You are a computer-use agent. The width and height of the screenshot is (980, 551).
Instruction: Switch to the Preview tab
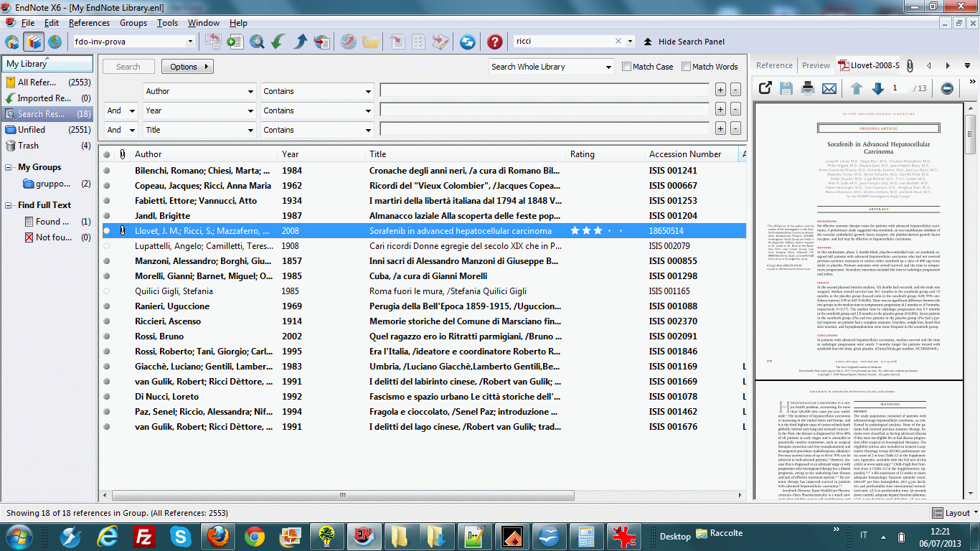click(x=816, y=65)
